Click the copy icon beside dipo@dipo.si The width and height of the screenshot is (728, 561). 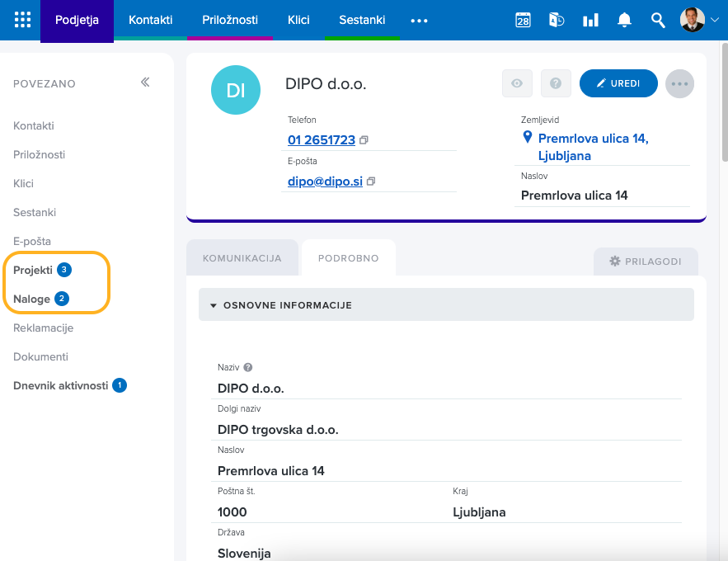click(x=371, y=181)
